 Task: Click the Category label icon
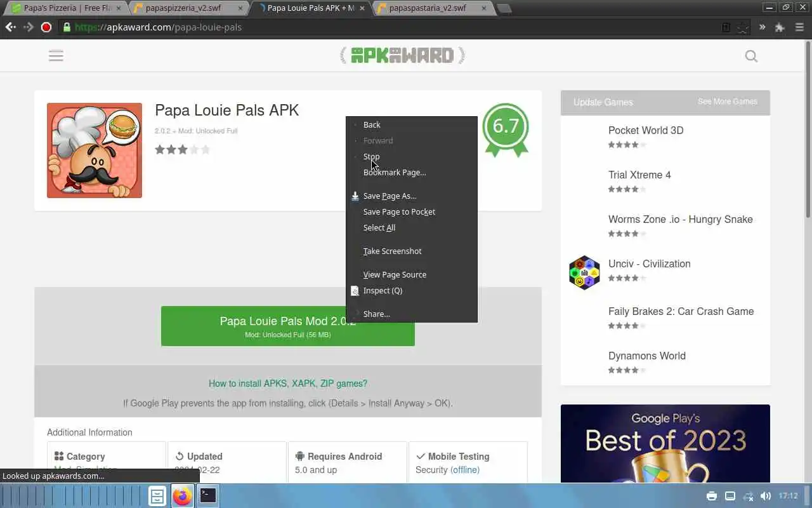59,456
